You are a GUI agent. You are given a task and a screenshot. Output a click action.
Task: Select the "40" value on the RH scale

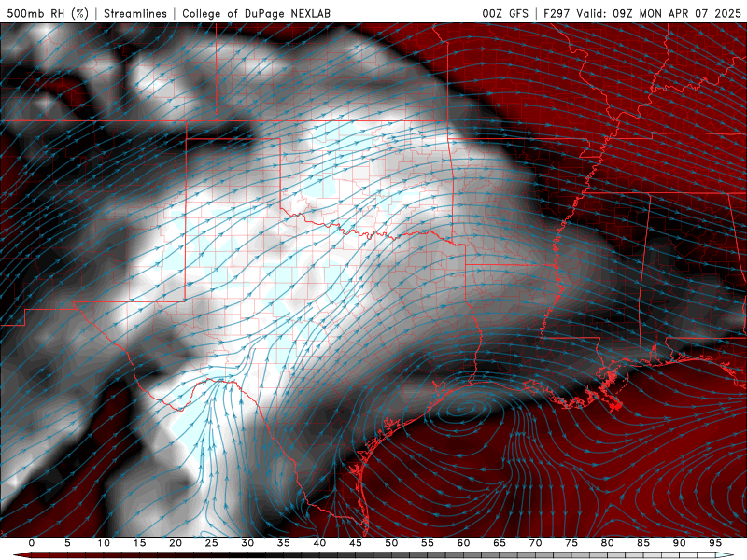[319, 543]
